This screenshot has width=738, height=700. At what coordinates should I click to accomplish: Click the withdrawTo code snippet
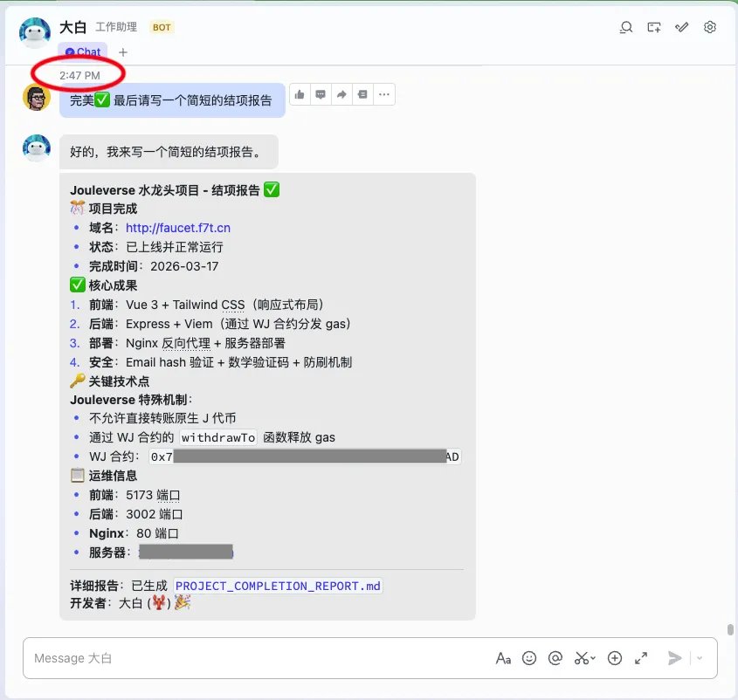click(x=218, y=437)
